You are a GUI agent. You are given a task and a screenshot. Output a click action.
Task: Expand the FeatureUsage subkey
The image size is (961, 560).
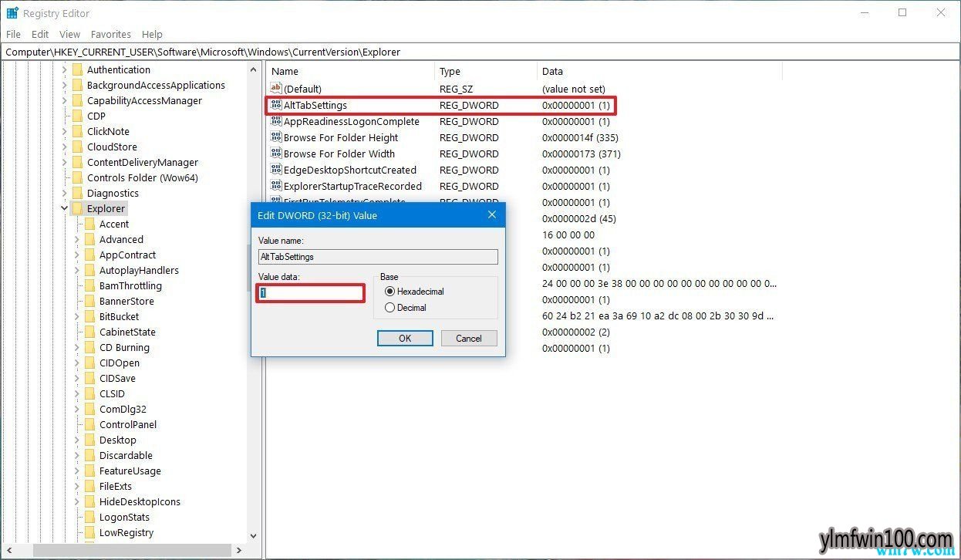pos(77,471)
